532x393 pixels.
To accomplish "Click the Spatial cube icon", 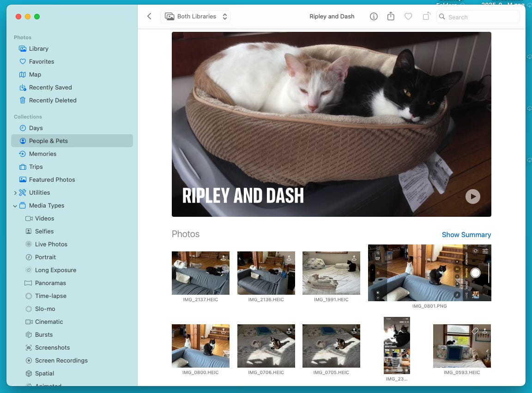I will [29, 373].
